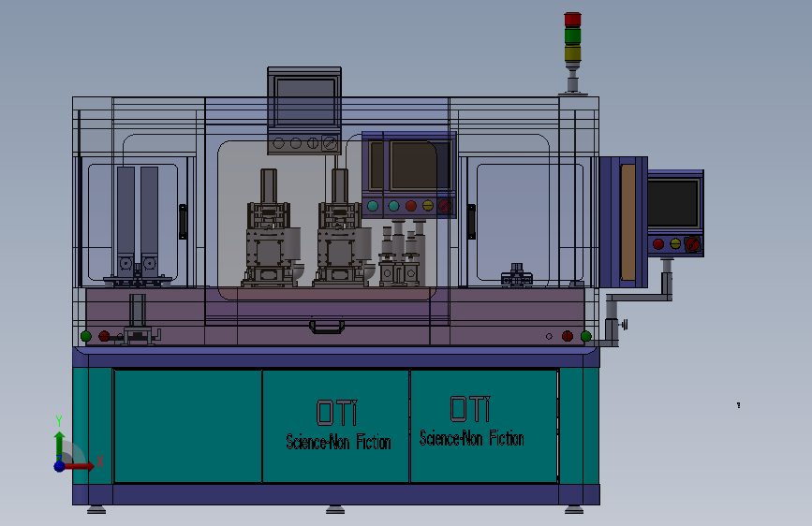Select the red button on side pendant

[x=658, y=244]
